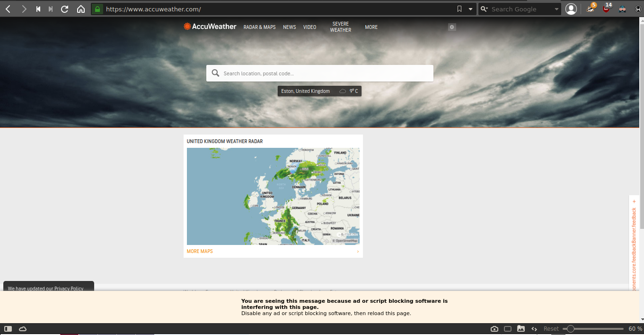Capture page with the camera icon
The image size is (644, 335).
coord(494,329)
